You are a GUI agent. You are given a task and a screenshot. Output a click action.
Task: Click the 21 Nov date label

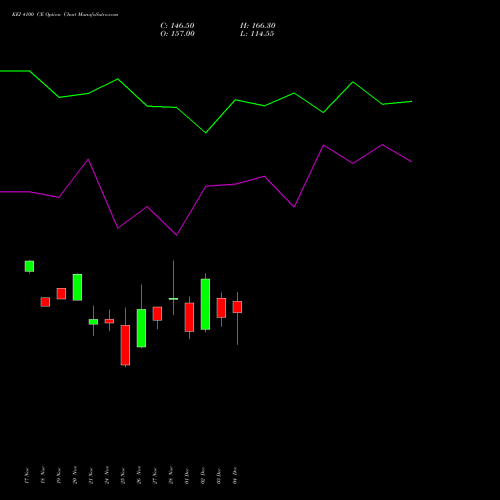pos(91,475)
